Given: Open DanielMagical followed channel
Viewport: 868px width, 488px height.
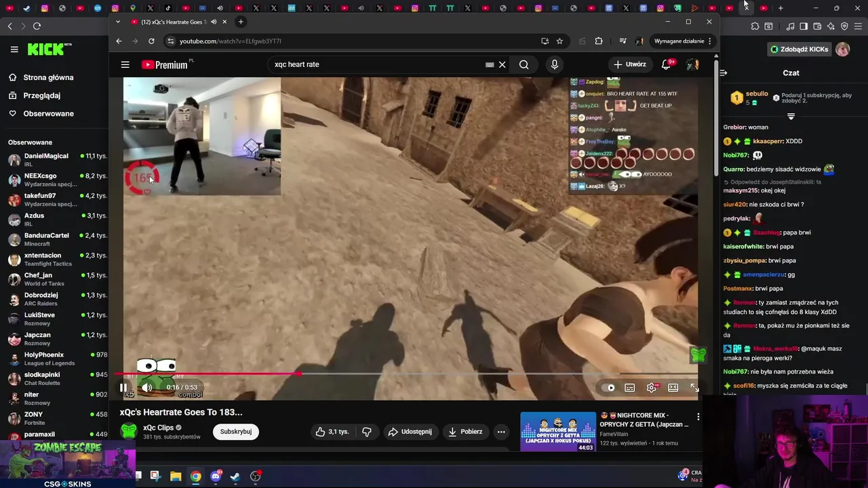Looking at the screenshot, I should (x=57, y=160).
